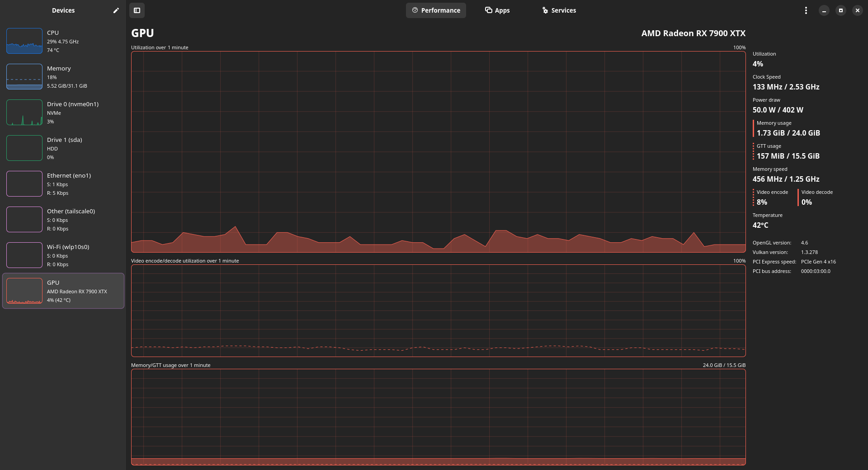Viewport: 868px width, 470px height.
Task: Select the Performance tab
Action: (x=436, y=10)
